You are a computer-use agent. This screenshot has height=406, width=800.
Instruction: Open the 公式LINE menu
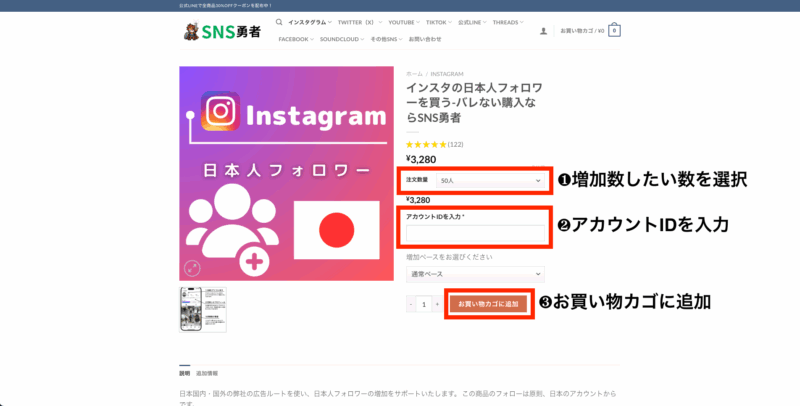pyautogui.click(x=472, y=22)
